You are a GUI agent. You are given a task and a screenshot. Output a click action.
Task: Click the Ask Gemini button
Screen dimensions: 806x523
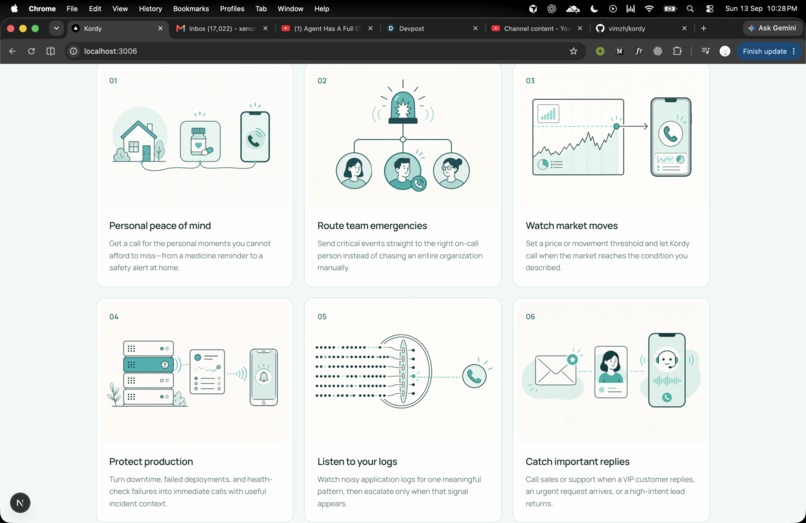coord(772,28)
